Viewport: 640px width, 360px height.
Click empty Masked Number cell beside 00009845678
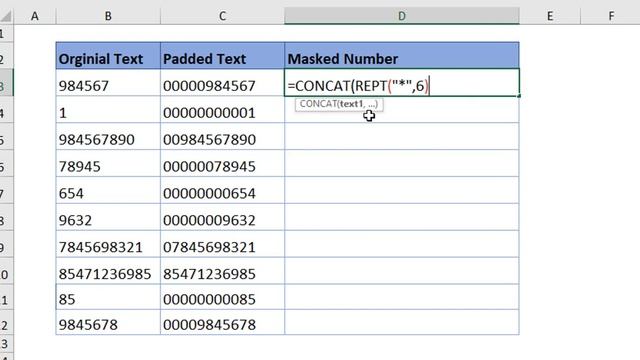point(402,322)
